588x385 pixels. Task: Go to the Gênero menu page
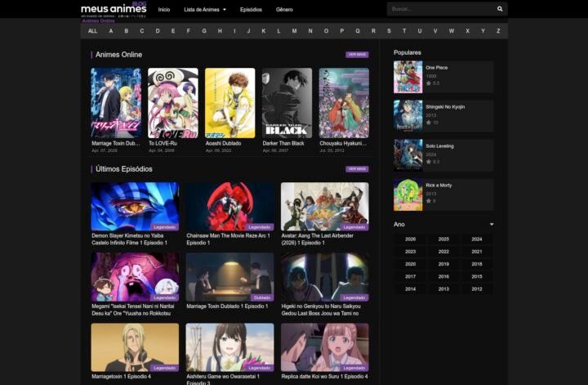click(x=285, y=9)
